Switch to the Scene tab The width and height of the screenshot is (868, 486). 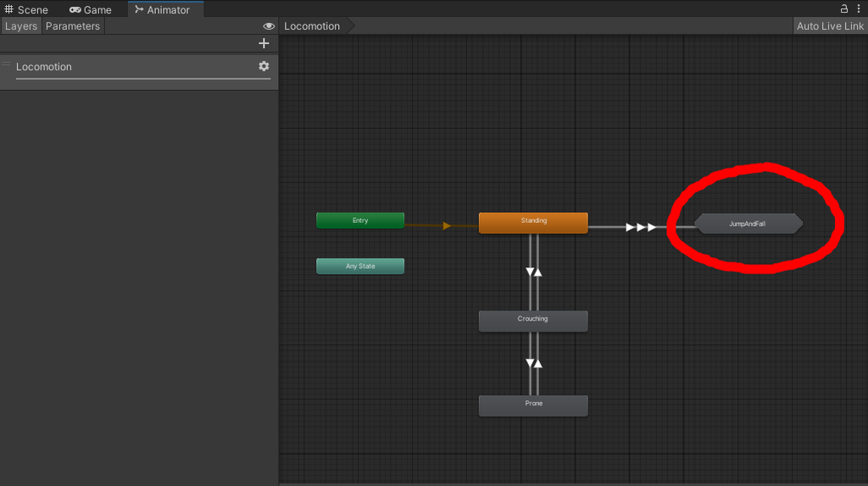click(26, 9)
